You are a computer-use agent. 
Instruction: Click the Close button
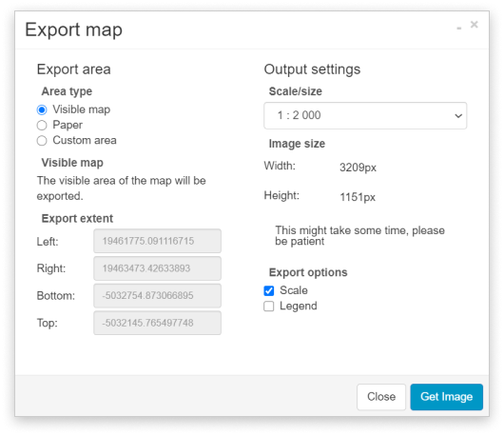tap(381, 397)
